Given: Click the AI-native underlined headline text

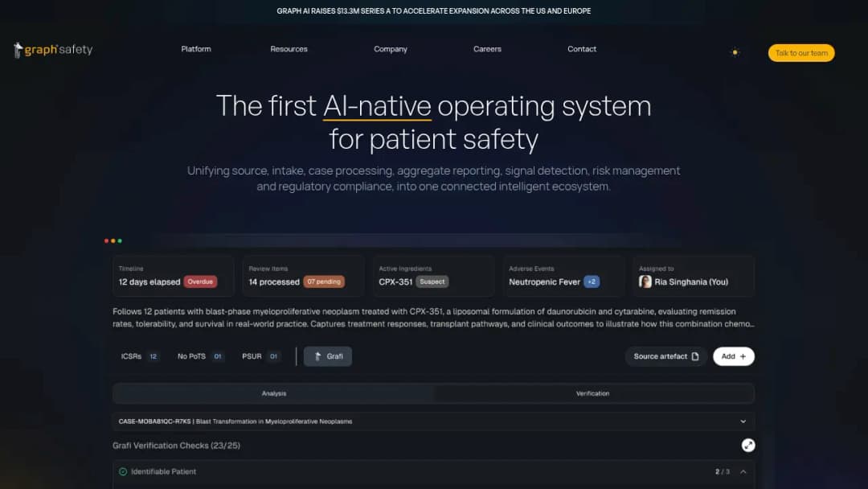Looking at the screenshot, I should [x=377, y=106].
